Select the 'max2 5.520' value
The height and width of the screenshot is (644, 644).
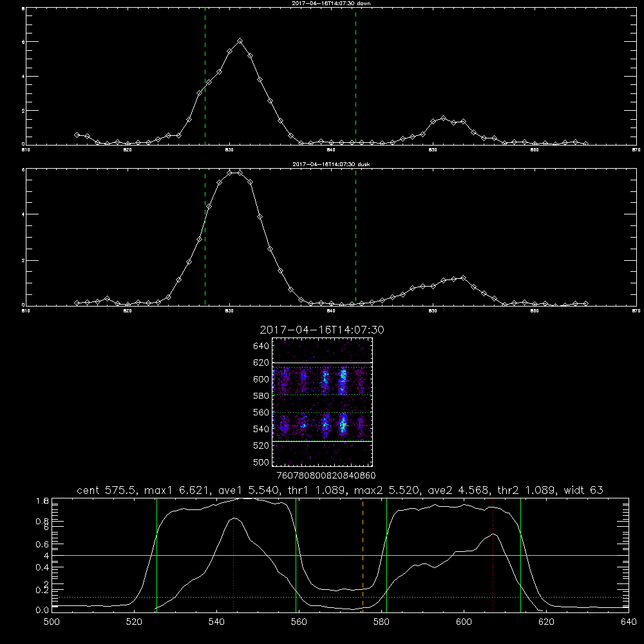[x=387, y=490]
